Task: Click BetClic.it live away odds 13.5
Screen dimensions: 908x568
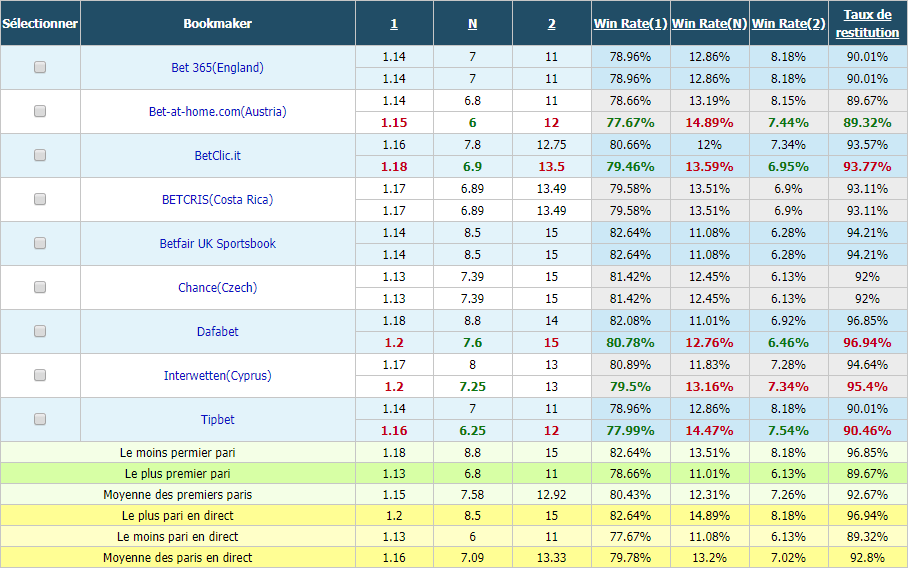Action: point(551,167)
